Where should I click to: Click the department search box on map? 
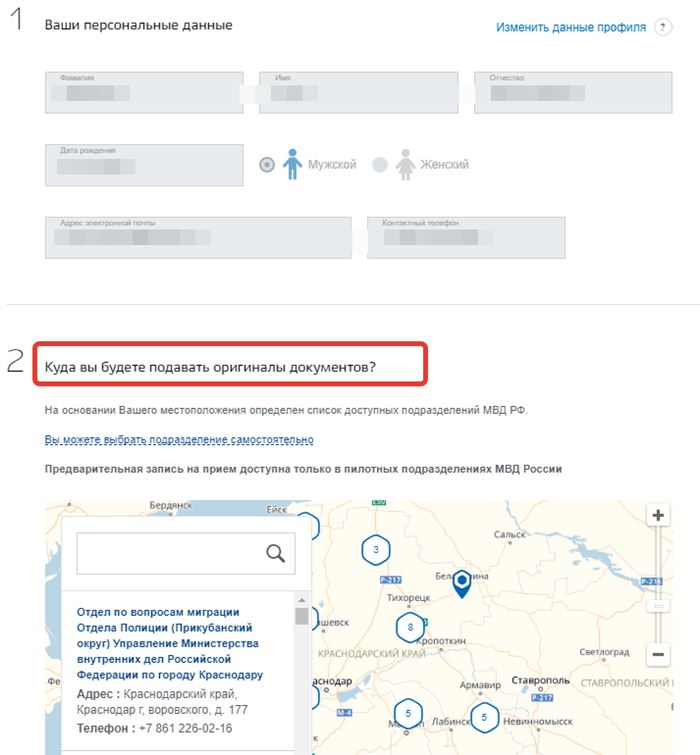click(186, 553)
